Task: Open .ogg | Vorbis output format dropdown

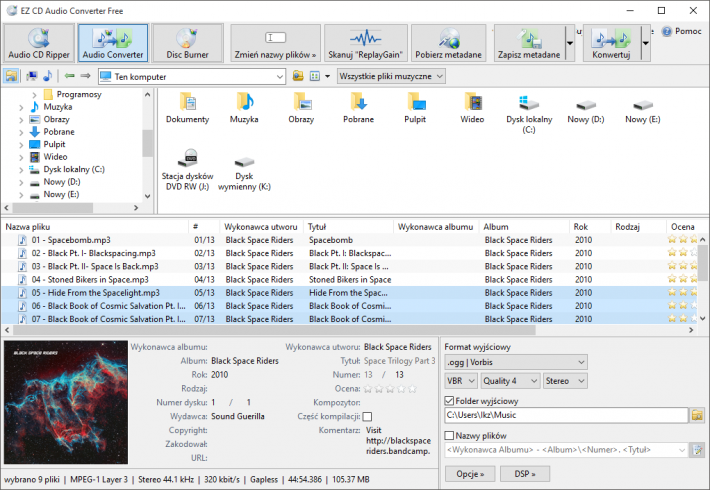Action: point(516,362)
